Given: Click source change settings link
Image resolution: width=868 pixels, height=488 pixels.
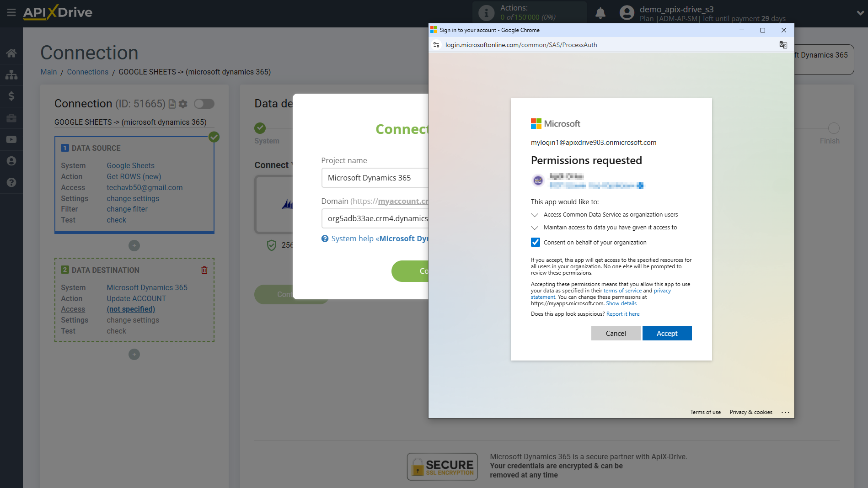Looking at the screenshot, I should click(x=133, y=198).
